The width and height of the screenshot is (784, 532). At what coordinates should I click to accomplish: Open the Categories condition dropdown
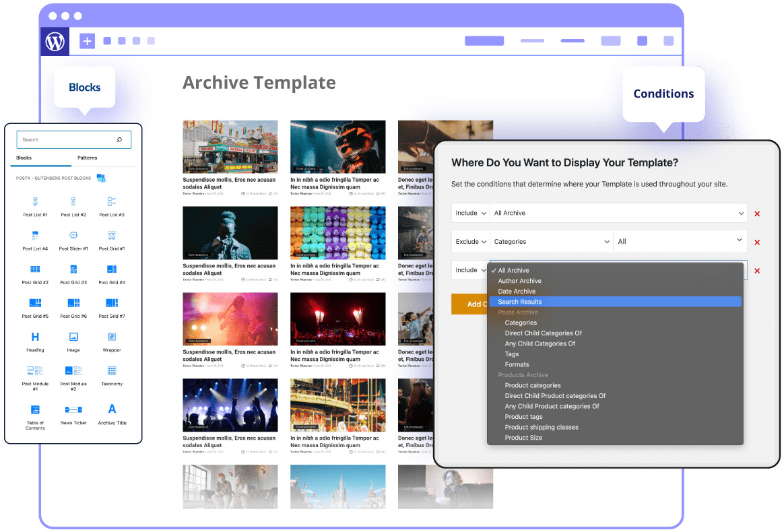pyautogui.click(x=552, y=242)
